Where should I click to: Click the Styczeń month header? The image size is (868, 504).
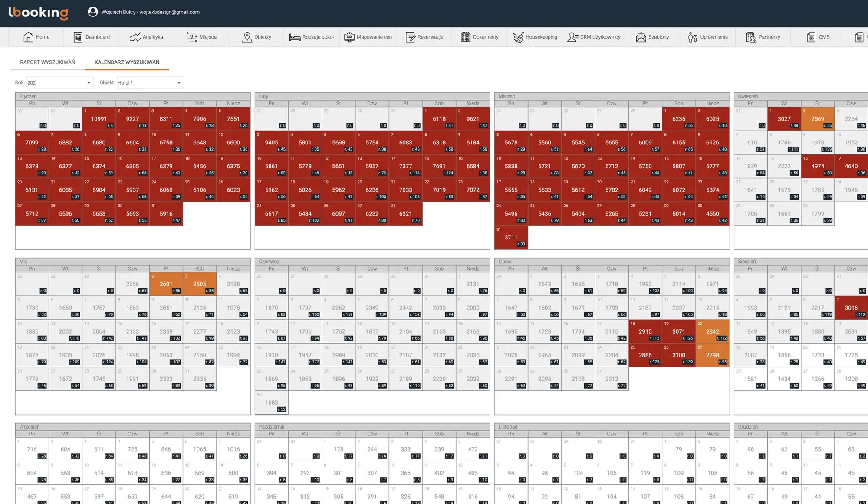pos(133,96)
